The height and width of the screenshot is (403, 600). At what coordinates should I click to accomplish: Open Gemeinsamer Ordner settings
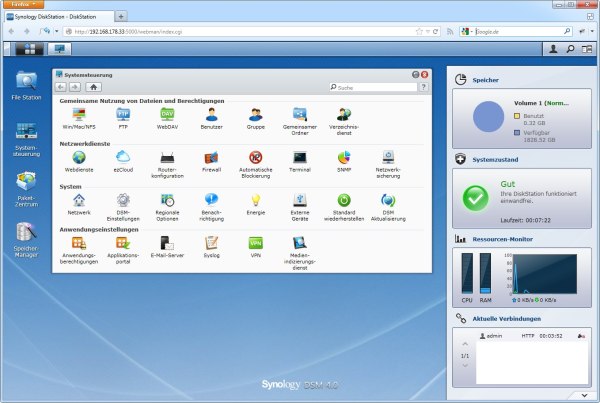coord(300,121)
